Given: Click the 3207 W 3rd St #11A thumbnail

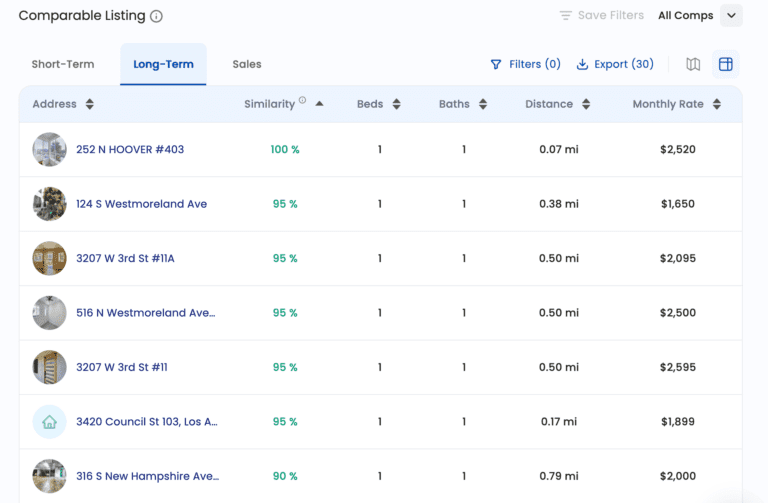Looking at the screenshot, I should tap(49, 258).
